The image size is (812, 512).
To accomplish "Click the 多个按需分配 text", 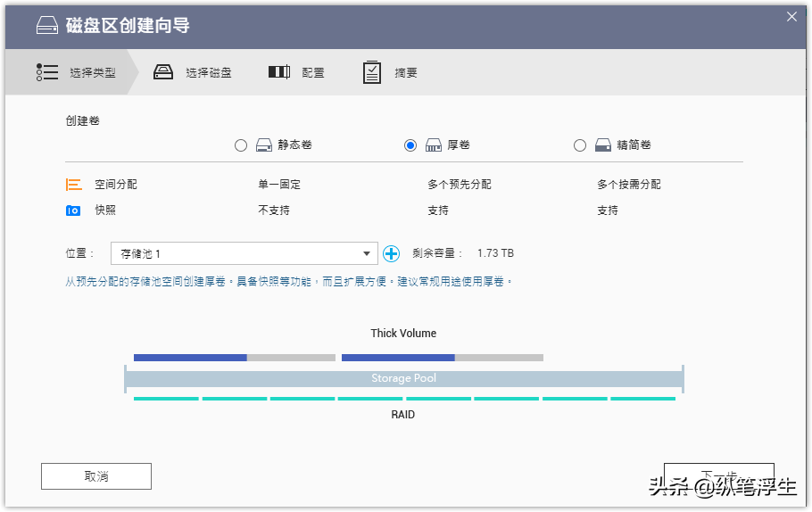I will click(x=629, y=185).
